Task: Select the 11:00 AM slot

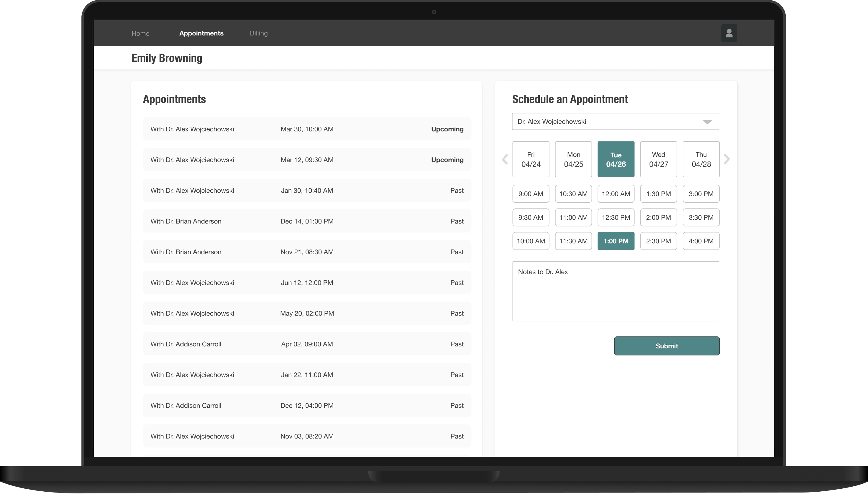Action: tap(573, 217)
